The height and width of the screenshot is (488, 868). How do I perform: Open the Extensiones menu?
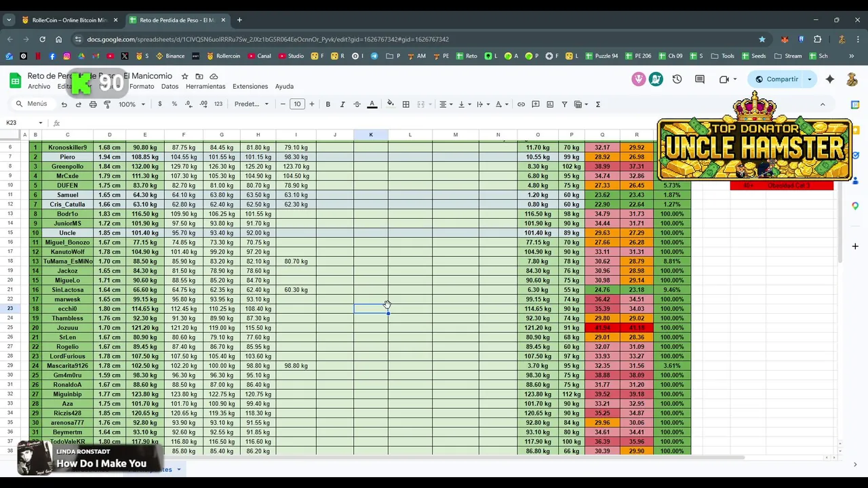point(250,87)
